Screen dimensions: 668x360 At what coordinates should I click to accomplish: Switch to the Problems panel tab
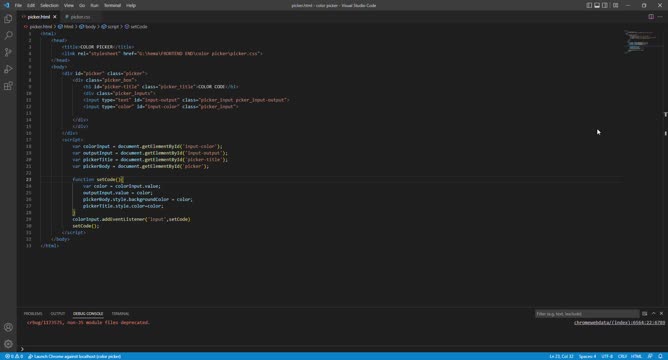(33, 314)
